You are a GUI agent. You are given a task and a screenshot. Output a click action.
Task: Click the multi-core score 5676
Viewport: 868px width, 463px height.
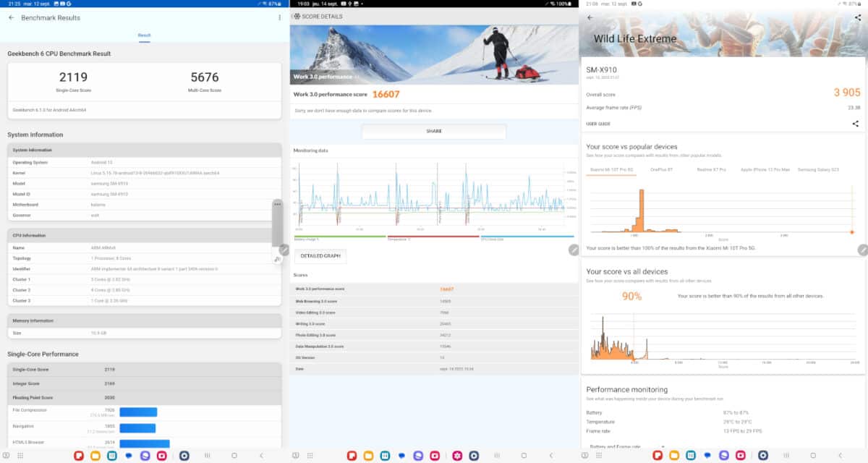pos(205,77)
